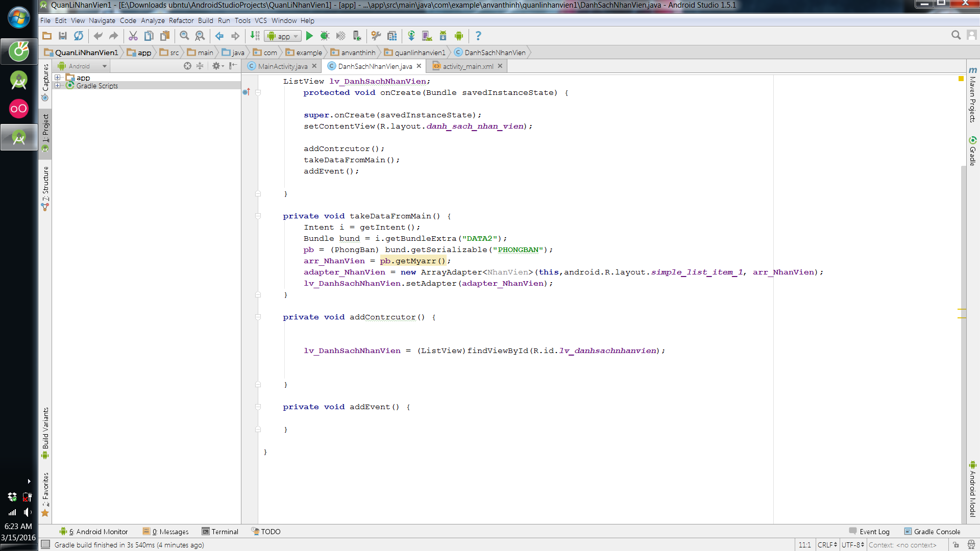
Task: Navigate Back using blue left arrow
Action: pos(219,36)
